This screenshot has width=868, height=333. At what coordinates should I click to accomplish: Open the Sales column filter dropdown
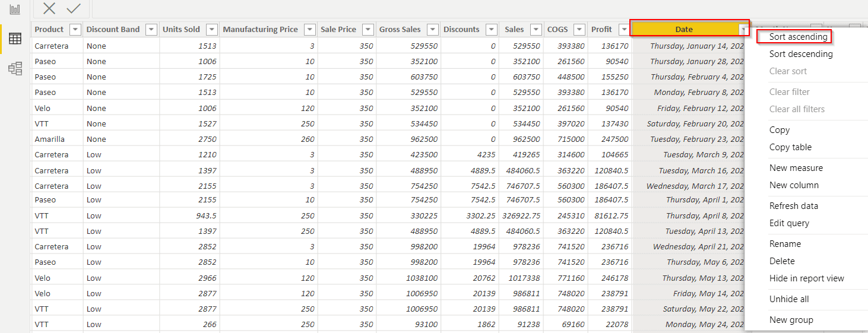[536, 30]
